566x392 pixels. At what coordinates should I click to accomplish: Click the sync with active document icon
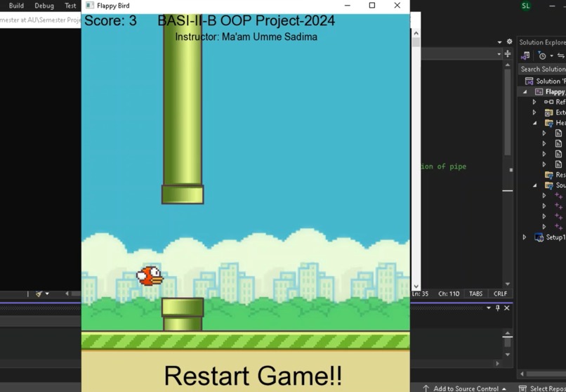[x=561, y=55]
